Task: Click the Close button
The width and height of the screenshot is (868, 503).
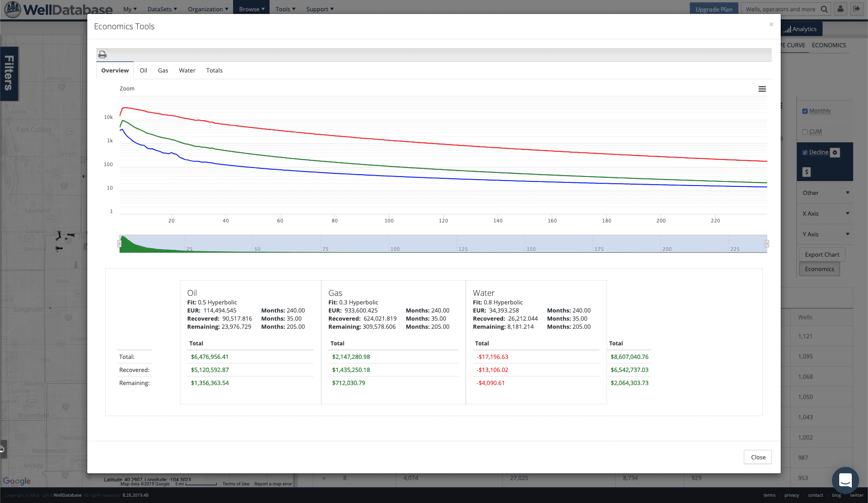Action: (758, 457)
